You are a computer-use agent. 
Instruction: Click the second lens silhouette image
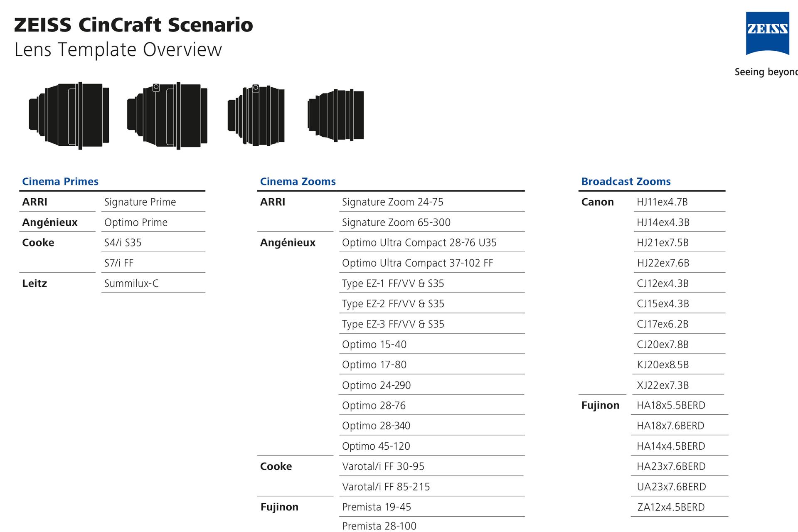pyautogui.click(x=167, y=115)
